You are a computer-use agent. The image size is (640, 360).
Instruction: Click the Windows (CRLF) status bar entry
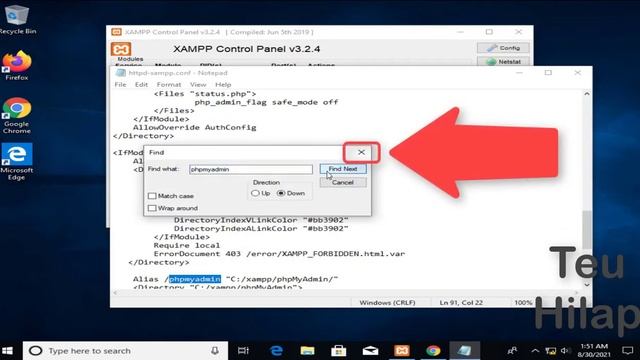point(387,302)
